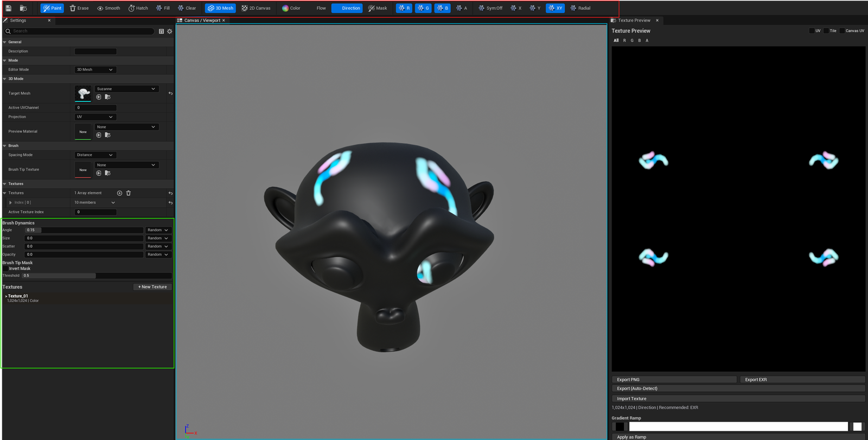Toggle Sym:Off symmetry setting

coord(490,8)
